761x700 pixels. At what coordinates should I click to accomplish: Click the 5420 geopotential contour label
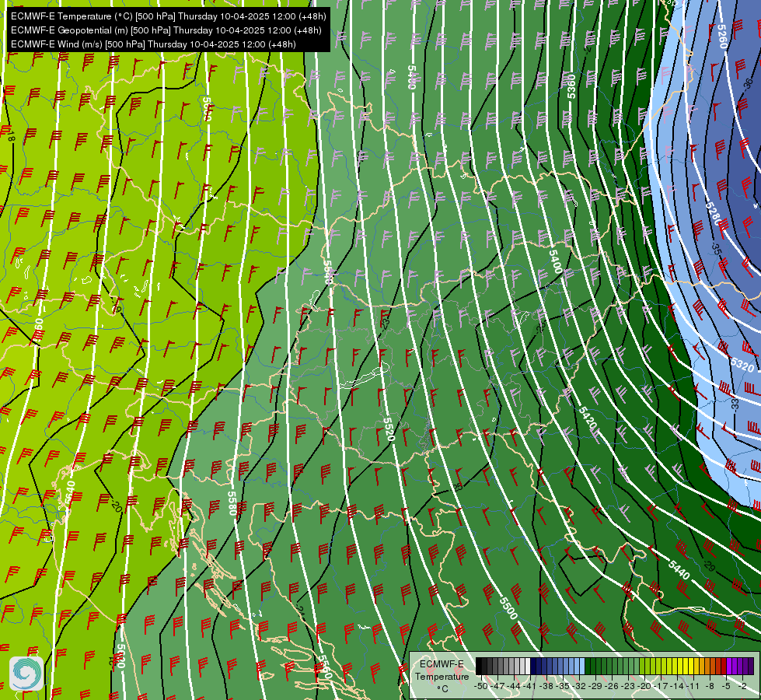(x=588, y=418)
